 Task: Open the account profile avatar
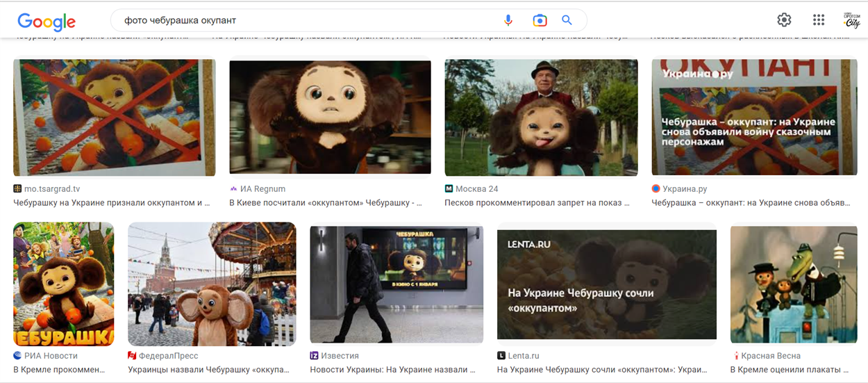pos(852,20)
